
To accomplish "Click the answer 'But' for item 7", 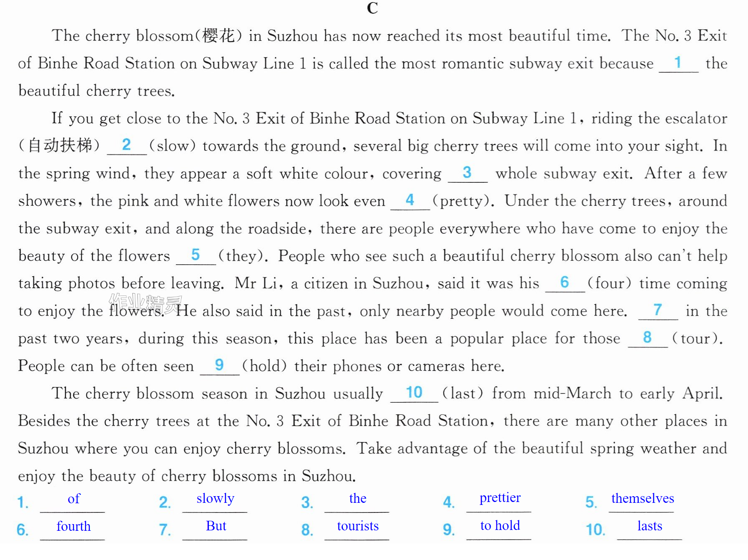I will pos(216,526).
